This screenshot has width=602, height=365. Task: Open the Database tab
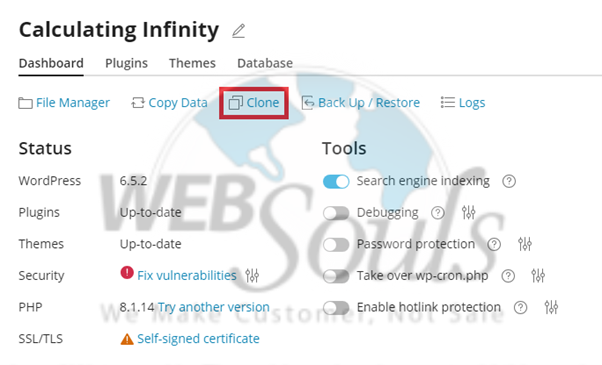[x=265, y=63]
